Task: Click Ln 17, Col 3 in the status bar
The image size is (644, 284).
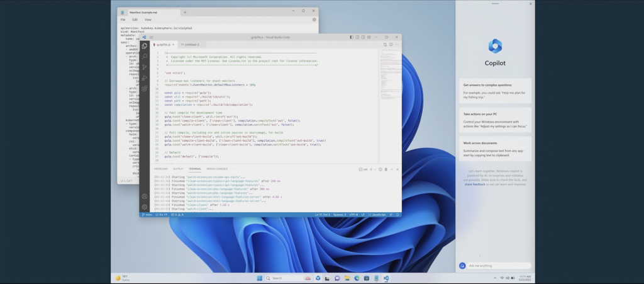Action: point(323,215)
